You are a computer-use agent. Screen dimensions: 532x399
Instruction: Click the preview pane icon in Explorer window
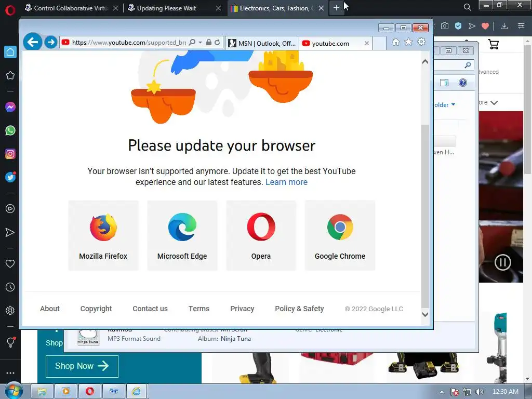coord(444,83)
